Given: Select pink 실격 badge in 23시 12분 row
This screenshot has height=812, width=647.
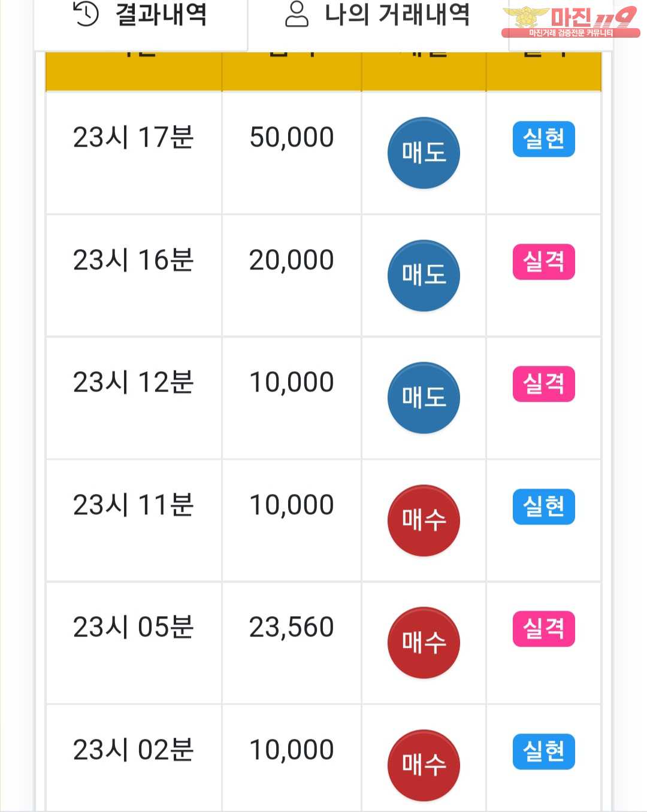Looking at the screenshot, I should pyautogui.click(x=543, y=384).
